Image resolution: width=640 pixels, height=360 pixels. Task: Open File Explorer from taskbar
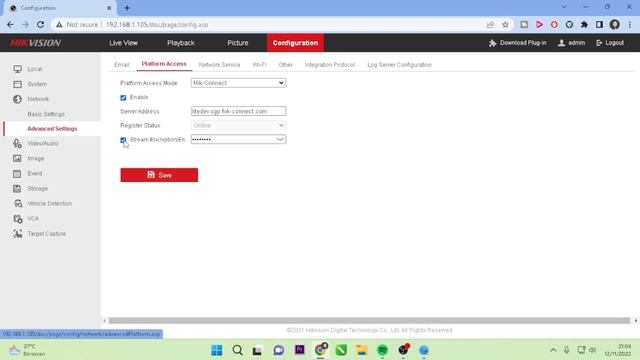[362, 350]
